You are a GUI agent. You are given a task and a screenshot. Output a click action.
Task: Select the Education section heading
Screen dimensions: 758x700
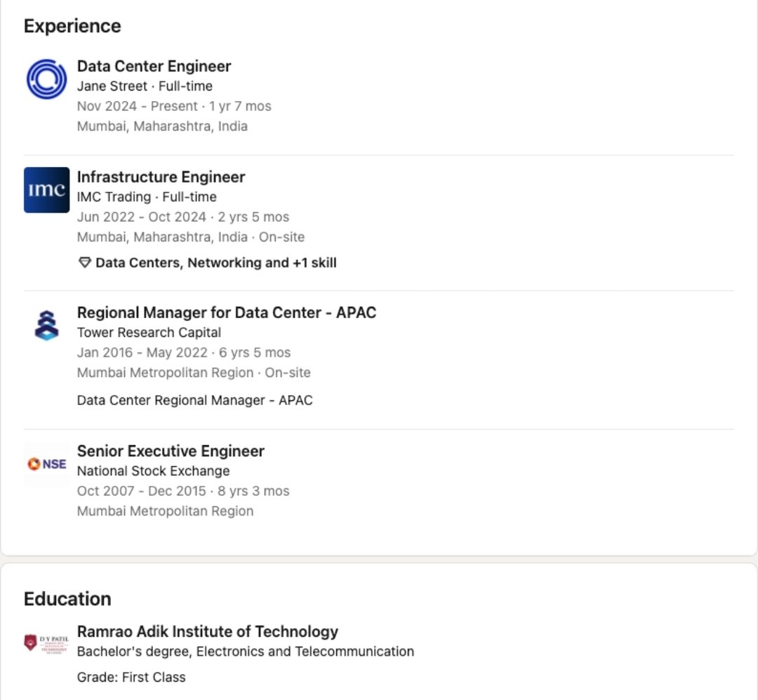pos(67,599)
